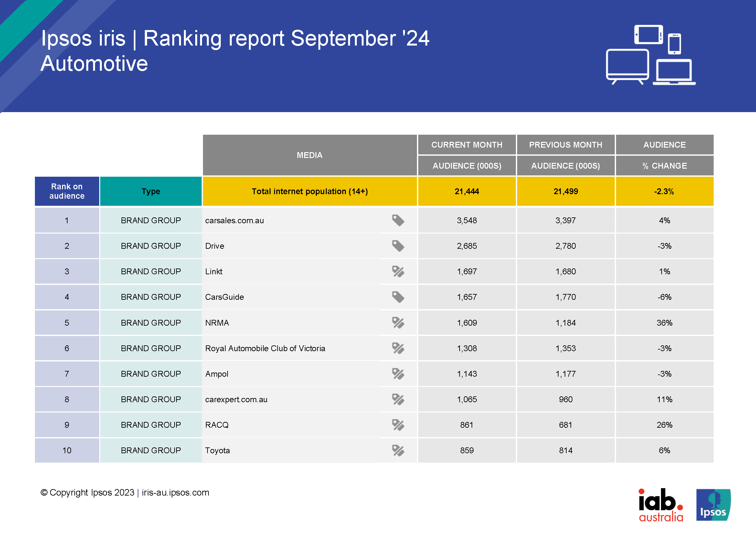Click the percent tag icon beside RACQ
The width and height of the screenshot is (756, 534).
pos(398,425)
